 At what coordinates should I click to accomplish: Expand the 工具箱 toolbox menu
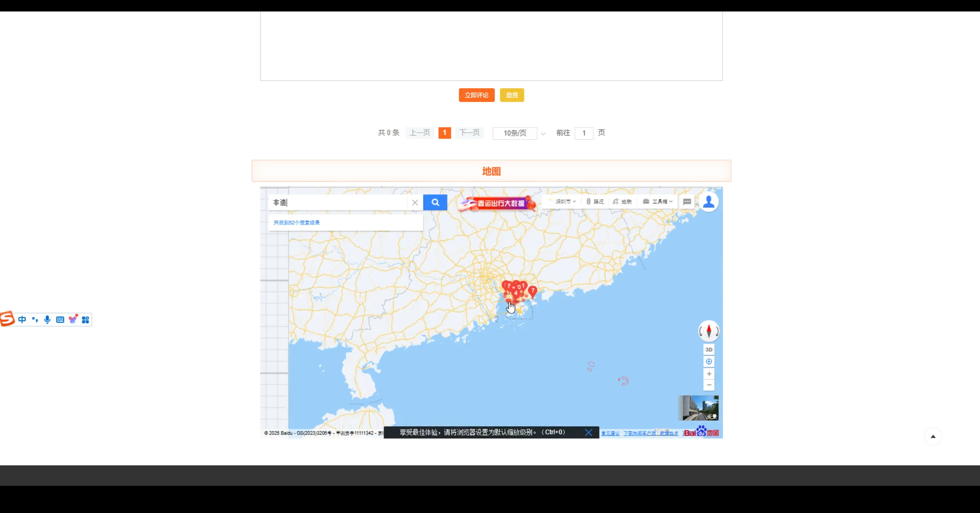tap(658, 201)
